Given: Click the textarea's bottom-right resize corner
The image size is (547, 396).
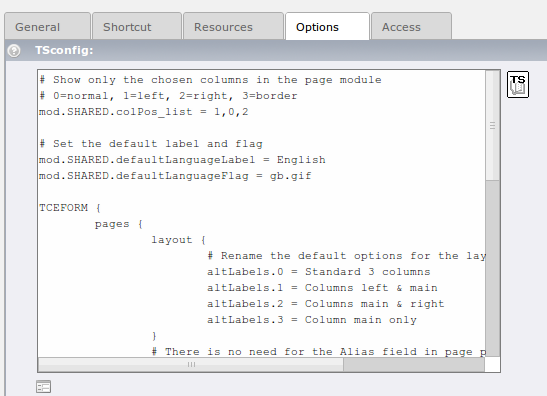Looking at the screenshot, I should [x=492, y=365].
